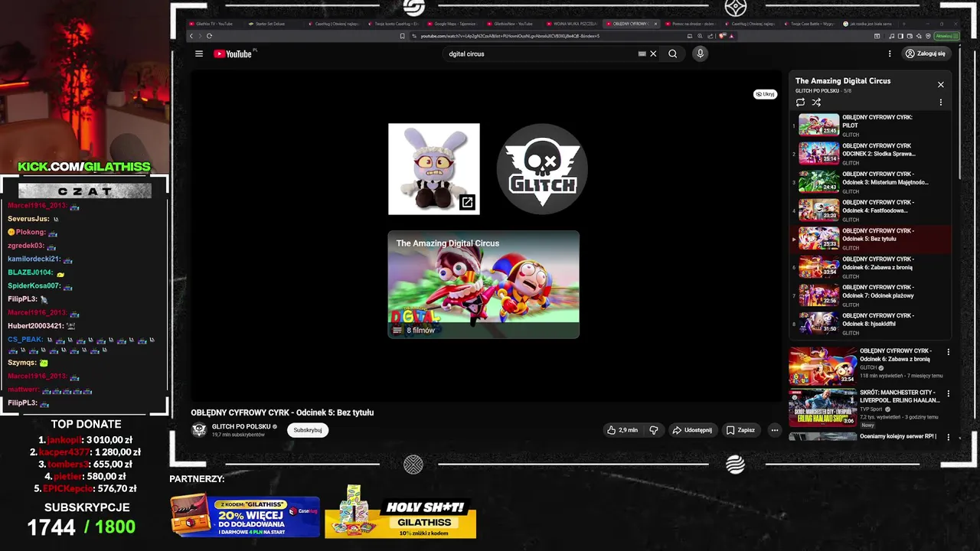Click the GLITCH PO POLSKU channel avatar
Viewport: 980px width, 551px height.
click(199, 430)
